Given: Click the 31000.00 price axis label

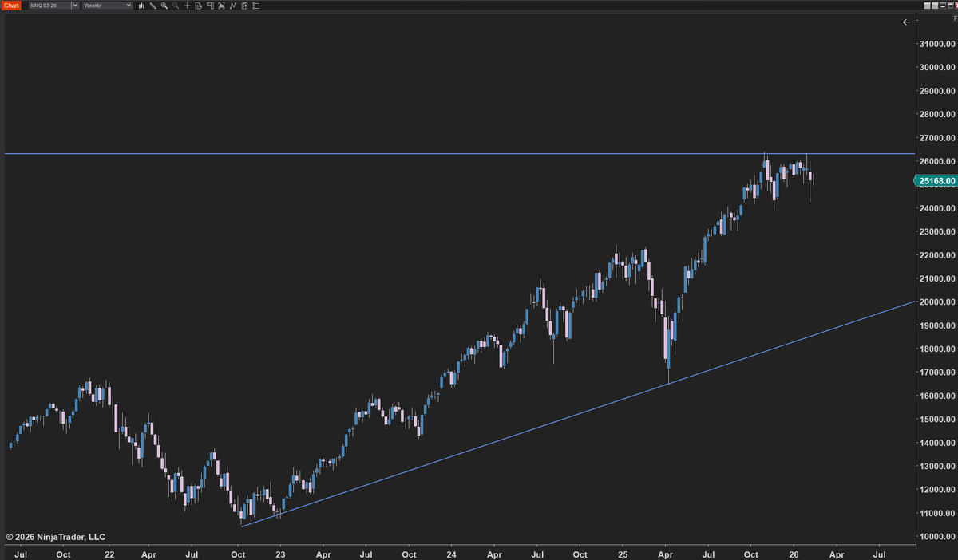Looking at the screenshot, I should coord(937,44).
